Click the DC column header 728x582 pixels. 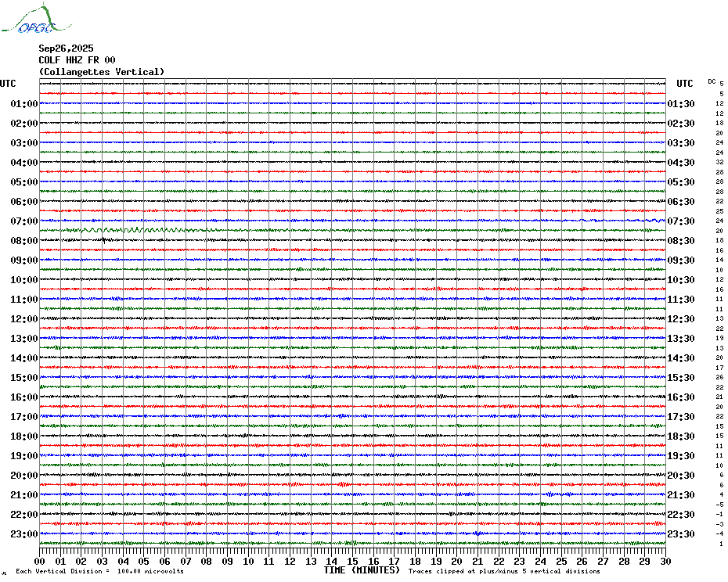[x=712, y=81]
